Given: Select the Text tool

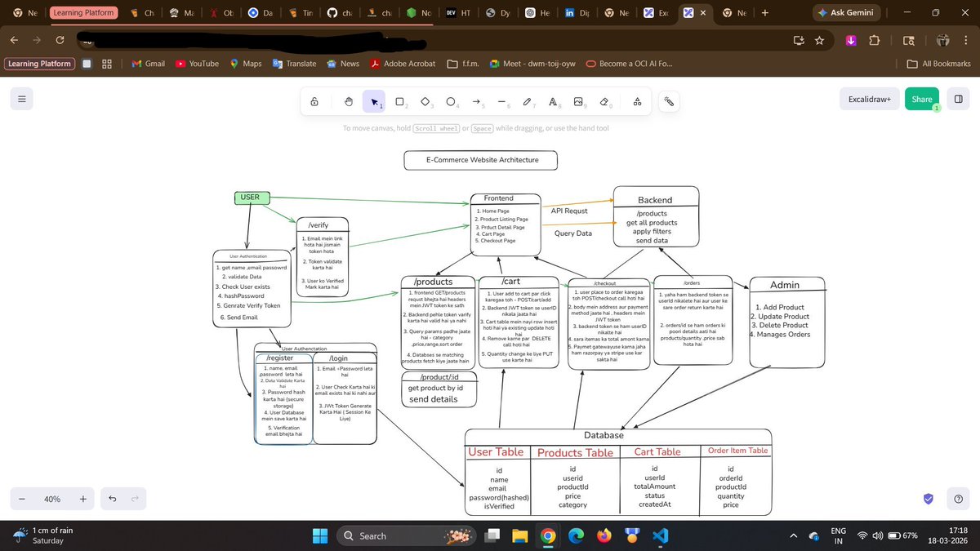Looking at the screenshot, I should tap(553, 102).
